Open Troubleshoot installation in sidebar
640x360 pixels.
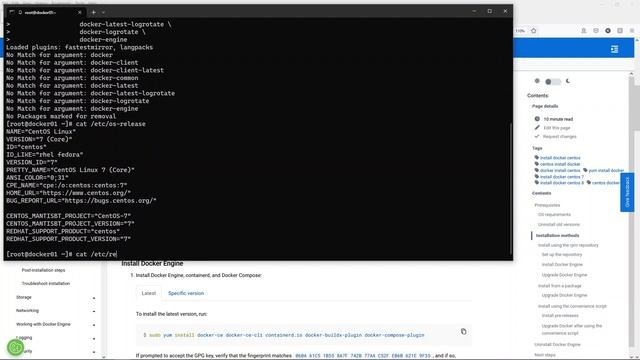point(46,283)
